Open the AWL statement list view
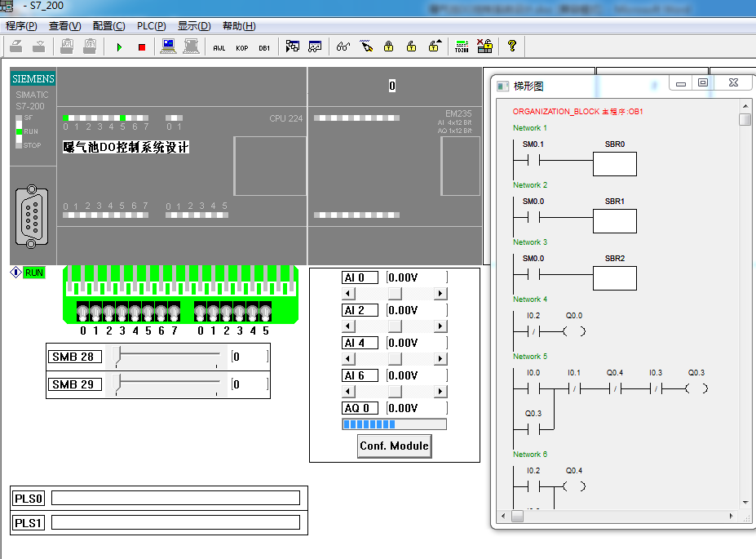 [219, 47]
